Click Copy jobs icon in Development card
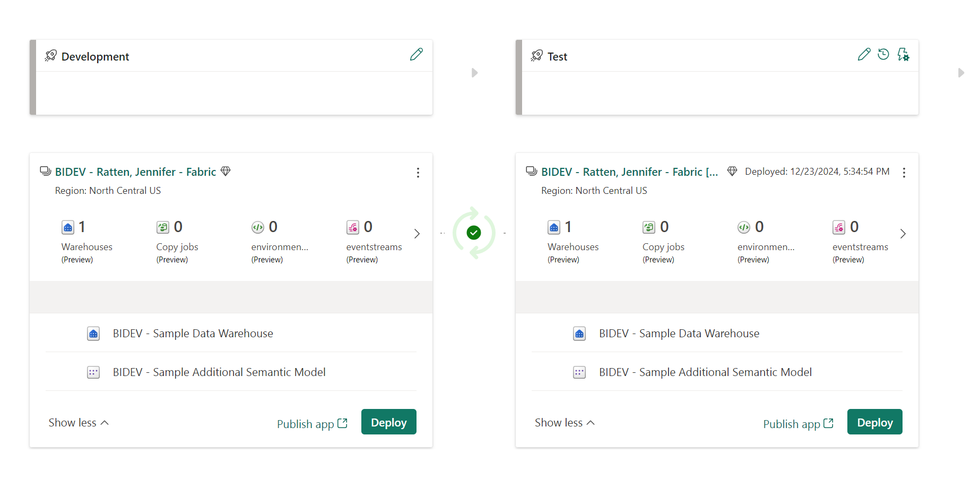 coord(163,227)
